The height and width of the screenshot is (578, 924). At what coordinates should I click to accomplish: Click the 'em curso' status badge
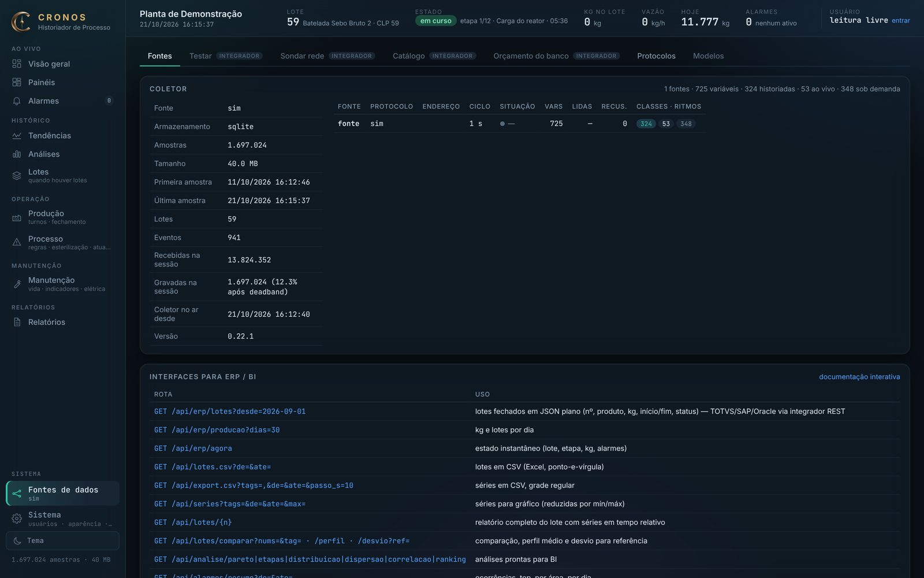[435, 21]
